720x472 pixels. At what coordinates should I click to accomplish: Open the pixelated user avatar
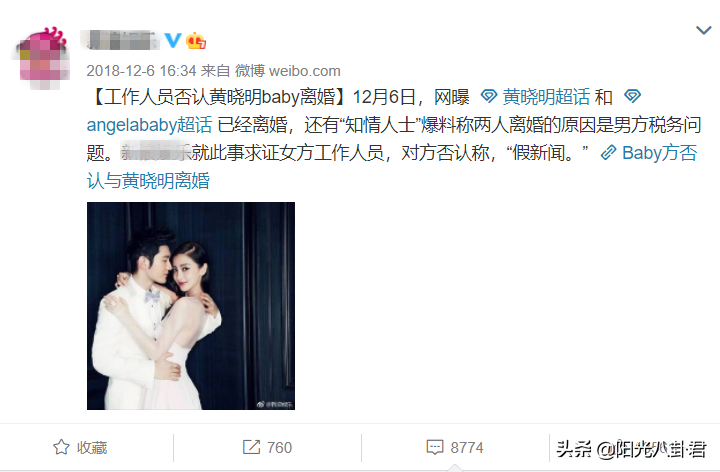(42, 57)
